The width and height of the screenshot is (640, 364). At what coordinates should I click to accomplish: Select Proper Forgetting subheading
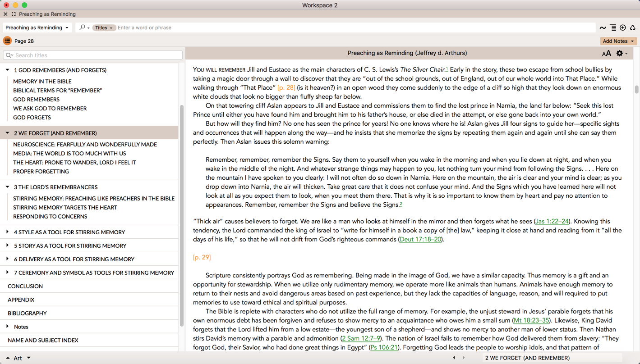pos(41,172)
